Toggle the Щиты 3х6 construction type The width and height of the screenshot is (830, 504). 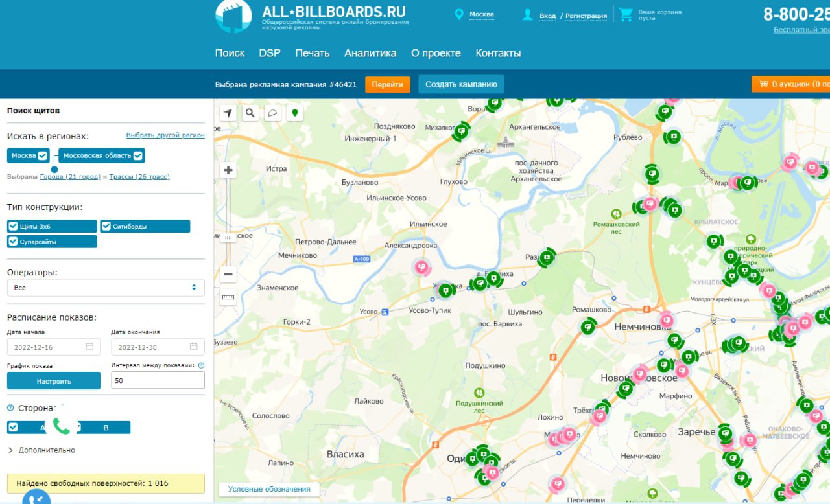[52, 226]
